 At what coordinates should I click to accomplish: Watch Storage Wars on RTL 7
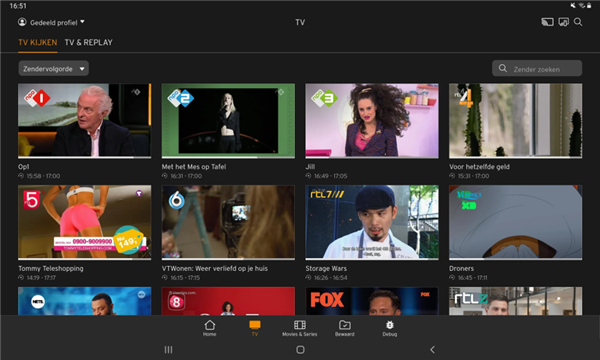point(372,222)
